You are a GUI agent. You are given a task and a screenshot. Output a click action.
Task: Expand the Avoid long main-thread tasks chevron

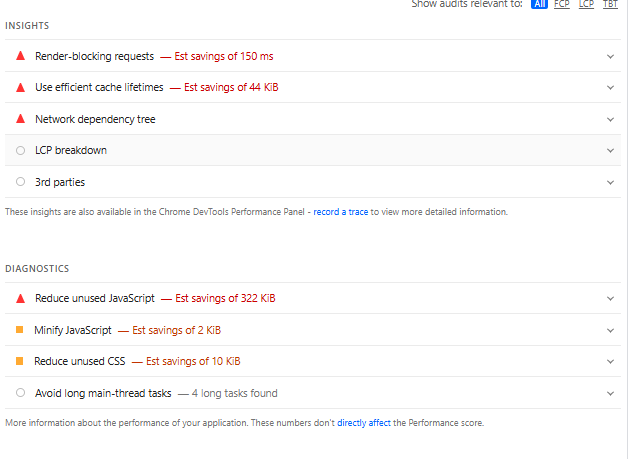pyautogui.click(x=610, y=394)
